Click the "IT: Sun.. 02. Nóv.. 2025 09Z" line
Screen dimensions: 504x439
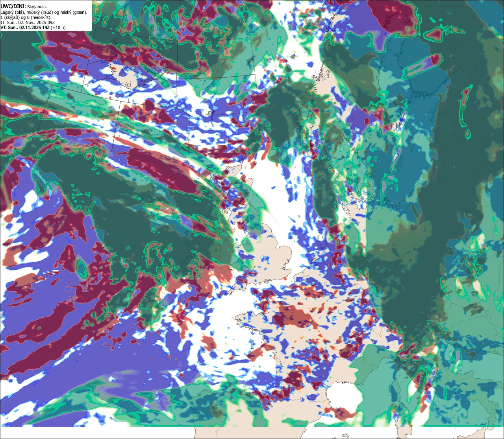point(28,22)
